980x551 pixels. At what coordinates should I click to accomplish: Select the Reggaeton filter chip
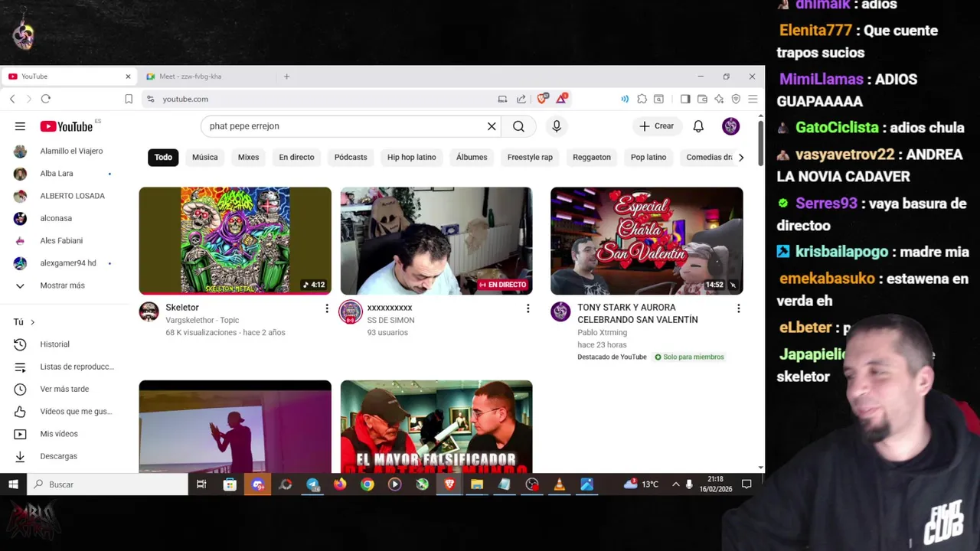point(592,158)
